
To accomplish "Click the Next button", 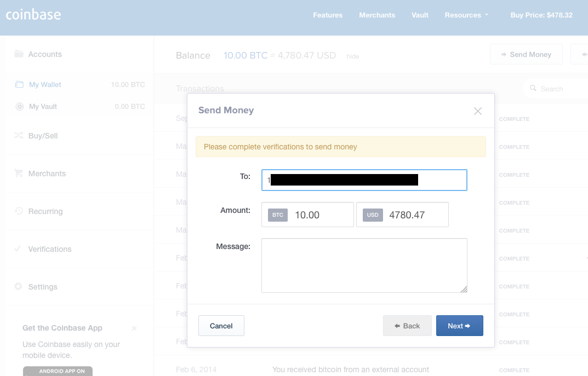I will [459, 326].
